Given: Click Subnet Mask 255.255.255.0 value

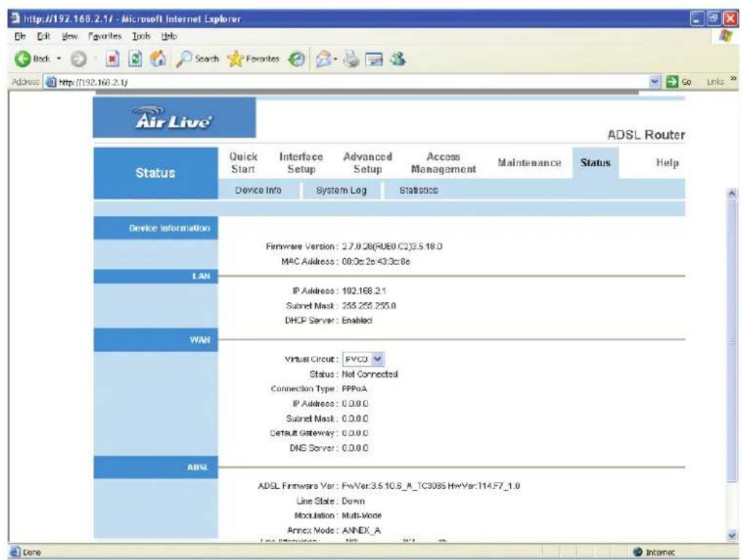Looking at the screenshot, I should [369, 306].
